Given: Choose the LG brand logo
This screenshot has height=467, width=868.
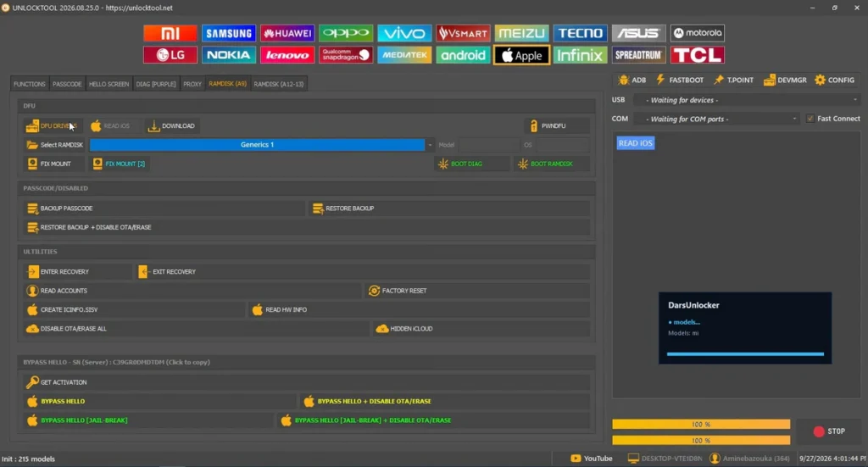Looking at the screenshot, I should click(170, 55).
